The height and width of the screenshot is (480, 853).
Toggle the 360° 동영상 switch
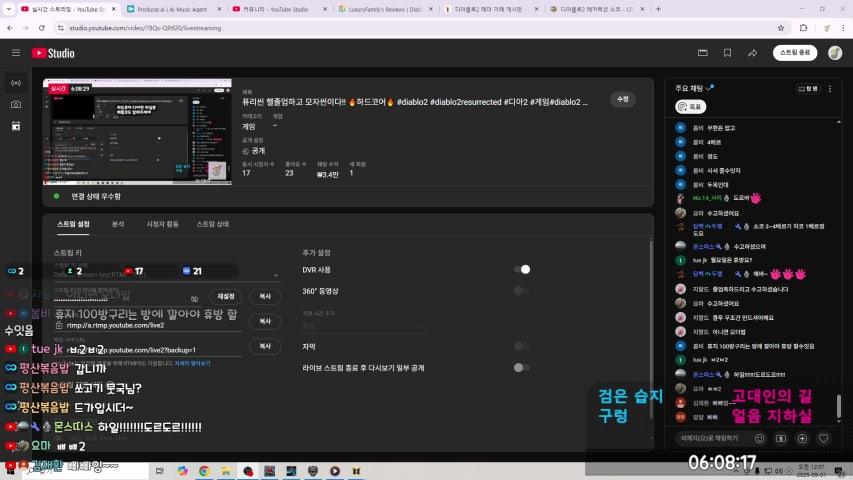tap(522, 291)
